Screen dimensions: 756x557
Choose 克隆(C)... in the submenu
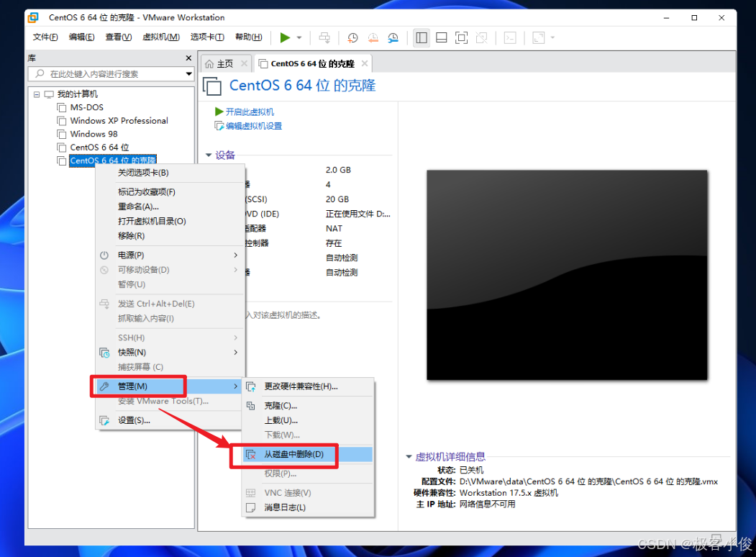(x=308, y=406)
